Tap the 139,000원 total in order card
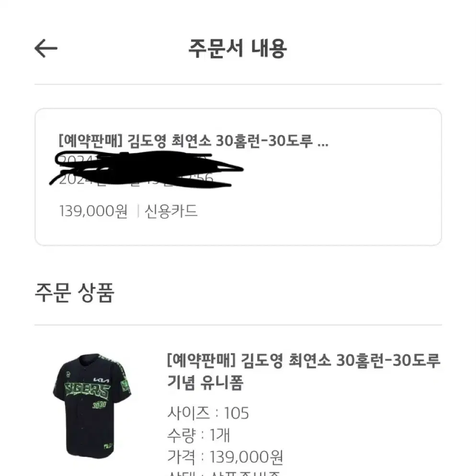This screenshot has height=476, width=476. (x=93, y=211)
